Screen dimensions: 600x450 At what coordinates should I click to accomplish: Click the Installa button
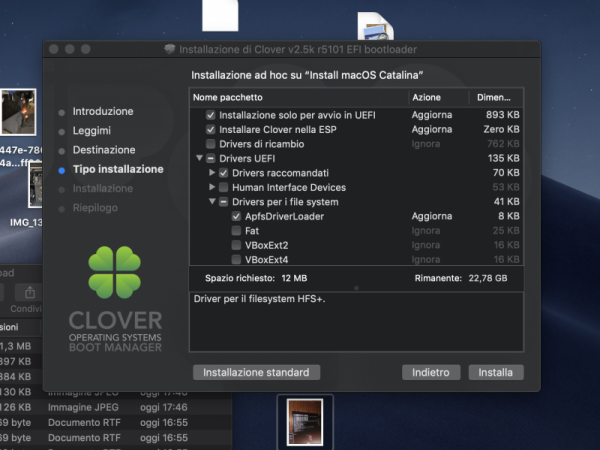(496, 372)
